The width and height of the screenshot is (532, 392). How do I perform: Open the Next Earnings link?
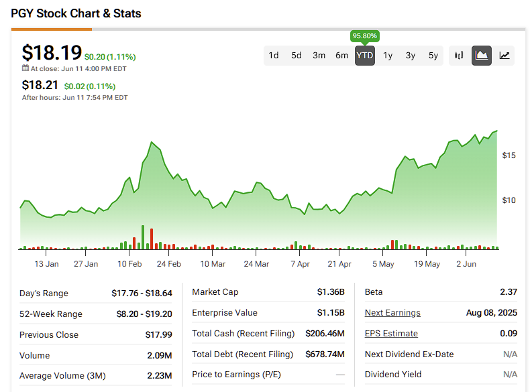(x=392, y=313)
